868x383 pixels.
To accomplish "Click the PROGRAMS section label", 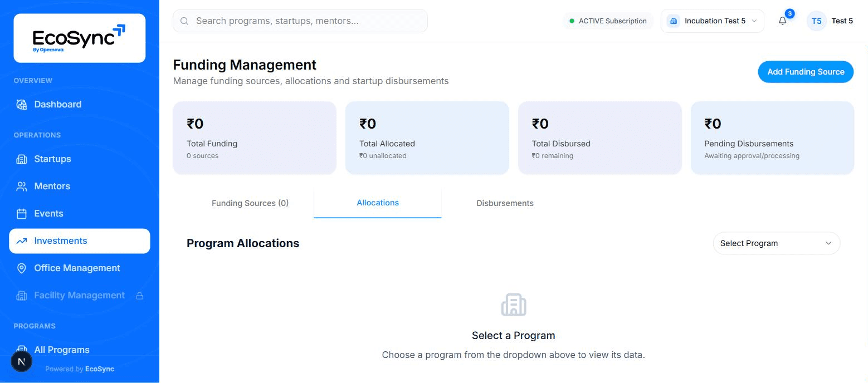I will [35, 326].
